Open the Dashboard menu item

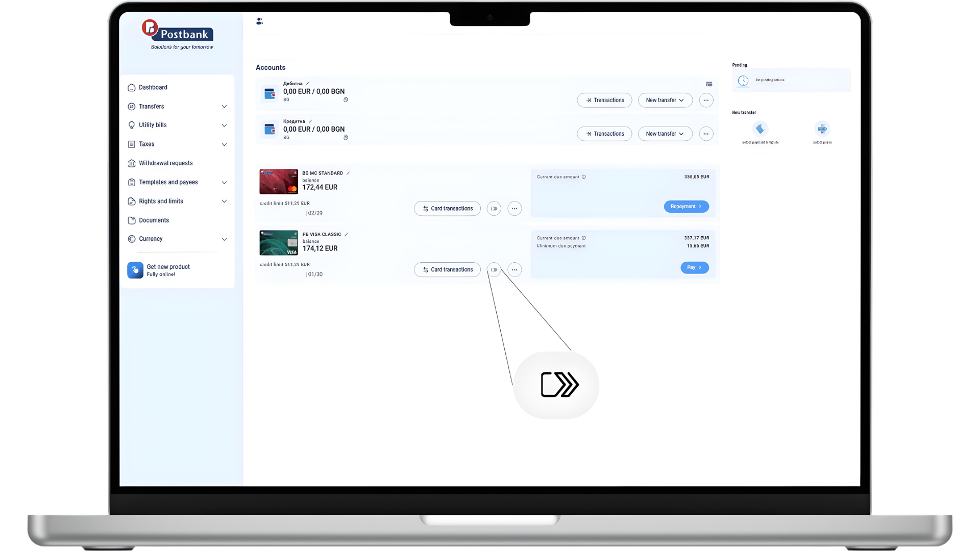tap(153, 87)
